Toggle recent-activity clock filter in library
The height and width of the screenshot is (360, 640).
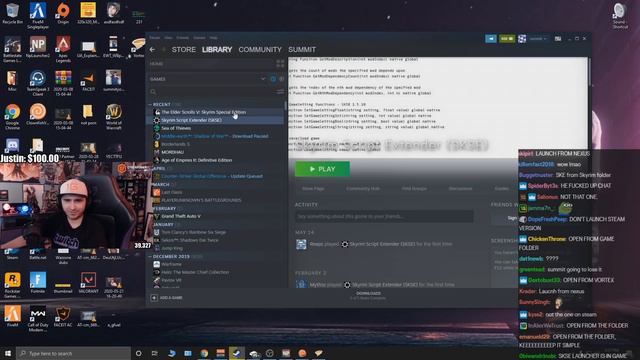point(273,79)
